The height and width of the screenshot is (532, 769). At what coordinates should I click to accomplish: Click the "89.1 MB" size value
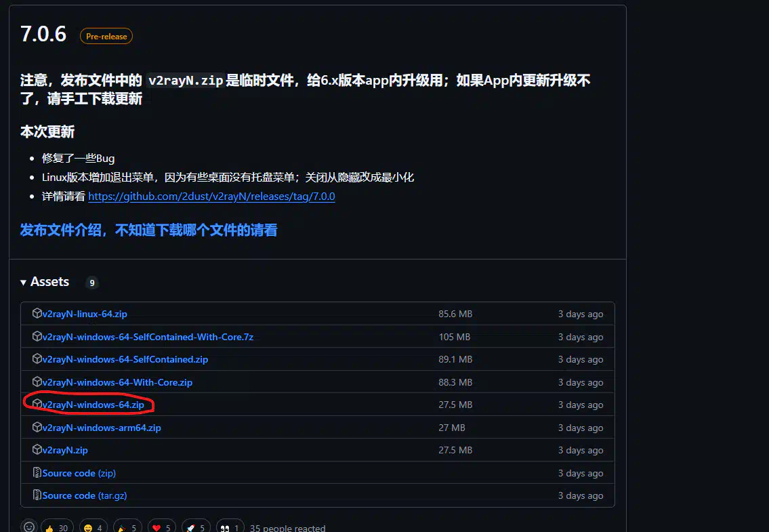tap(455, 360)
